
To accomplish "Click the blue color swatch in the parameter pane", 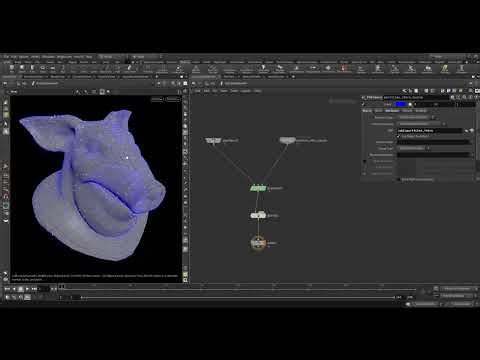I will click(x=401, y=104).
